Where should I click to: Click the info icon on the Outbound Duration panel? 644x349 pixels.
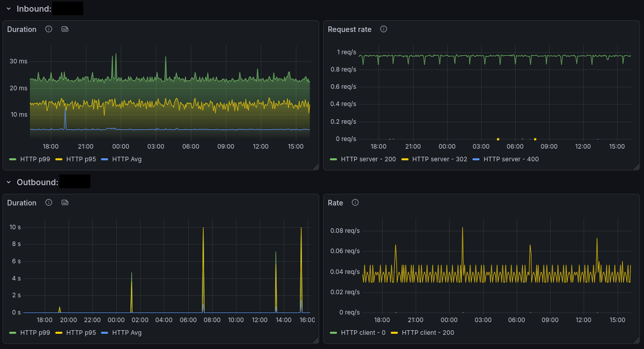tap(48, 202)
